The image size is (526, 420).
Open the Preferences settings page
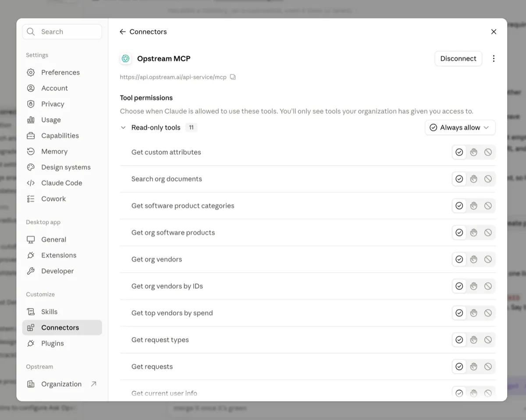(62, 72)
